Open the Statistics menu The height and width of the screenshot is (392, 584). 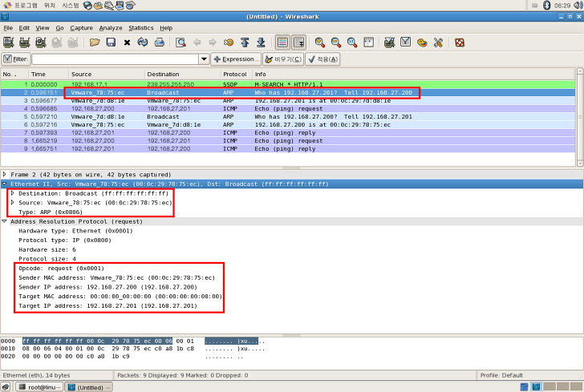[x=141, y=28]
